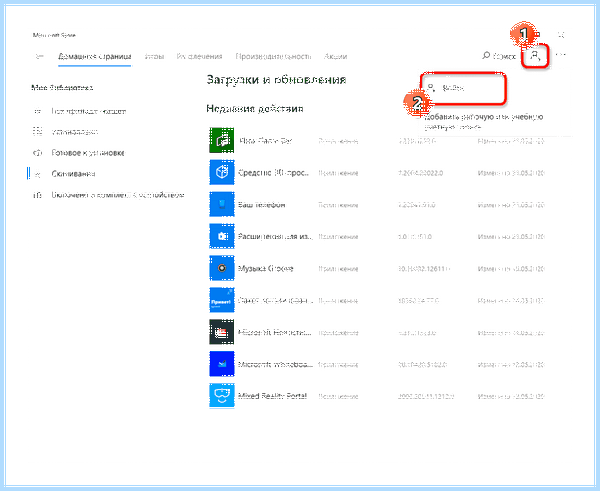Click Приложение type cell in Музыка Groove row
The height and width of the screenshot is (491, 600).
338,269
